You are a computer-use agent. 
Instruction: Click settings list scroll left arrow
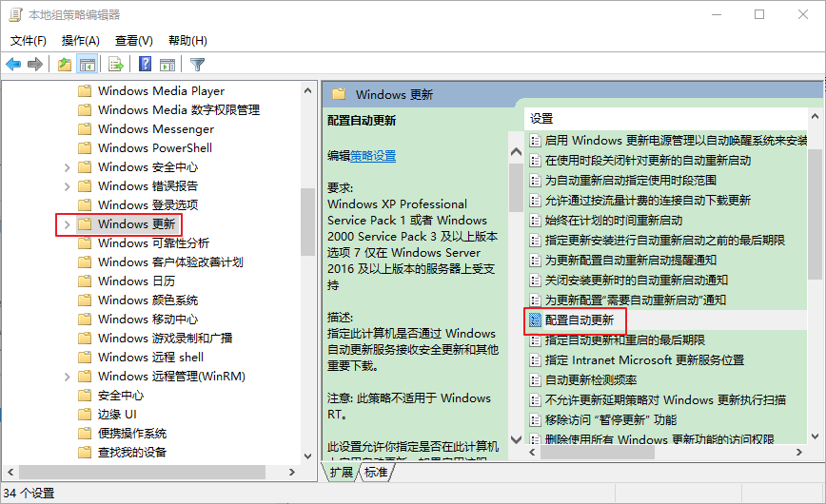click(532, 453)
